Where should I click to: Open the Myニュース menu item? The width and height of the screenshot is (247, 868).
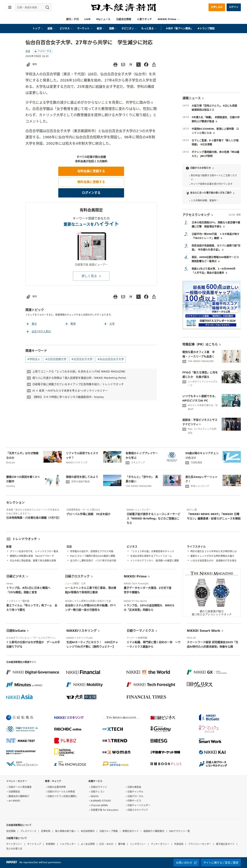(103, 19)
